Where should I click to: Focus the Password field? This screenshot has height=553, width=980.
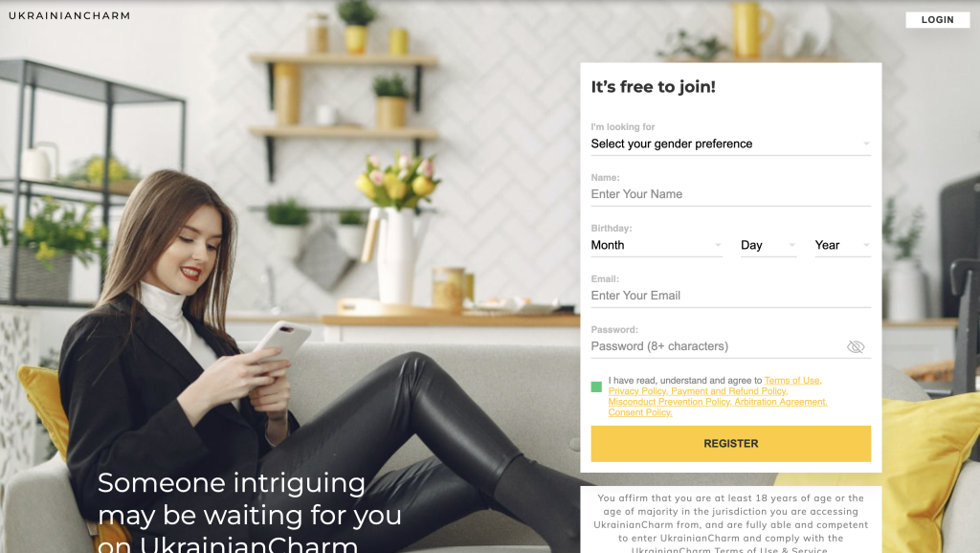pyautogui.click(x=717, y=346)
